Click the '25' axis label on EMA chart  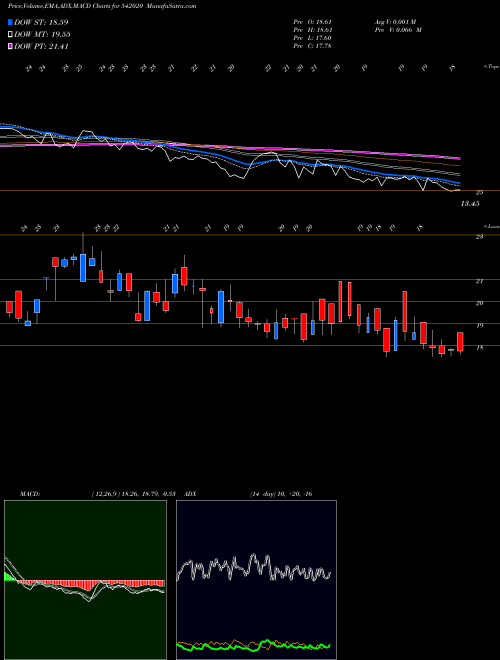click(479, 193)
